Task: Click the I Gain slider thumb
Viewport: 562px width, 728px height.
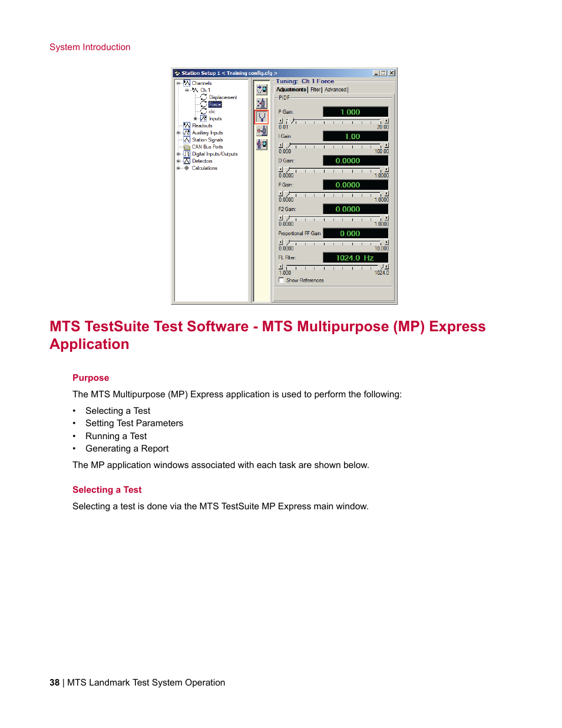Action: tap(288, 145)
